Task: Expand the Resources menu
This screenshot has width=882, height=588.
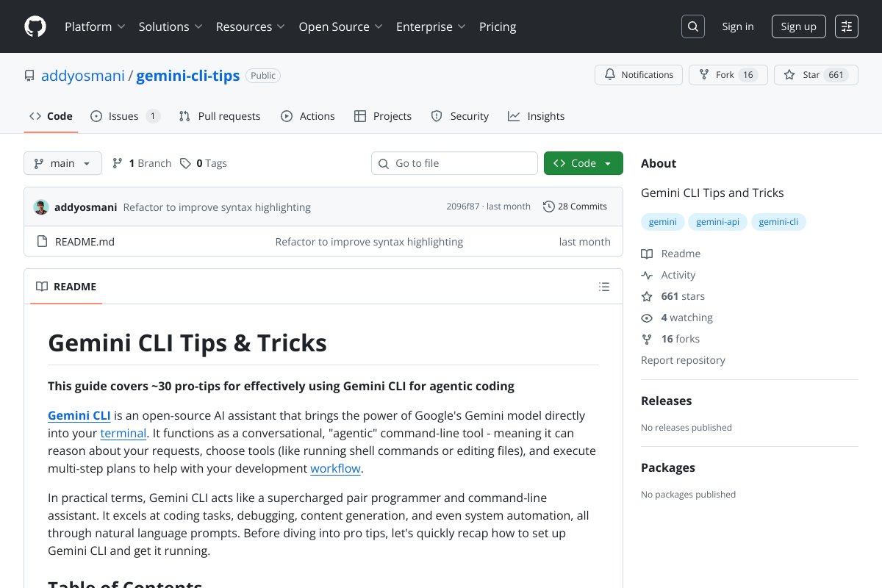Action: tap(251, 26)
